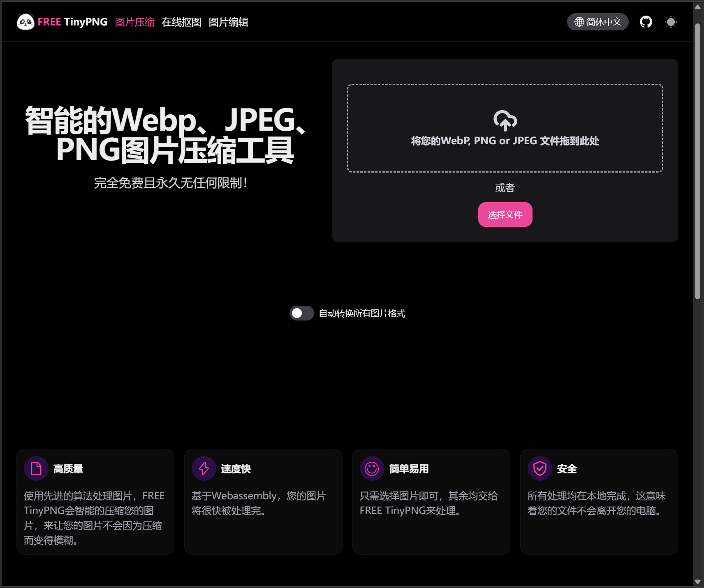
Task: Click the 速度快 card title
Action: click(236, 469)
